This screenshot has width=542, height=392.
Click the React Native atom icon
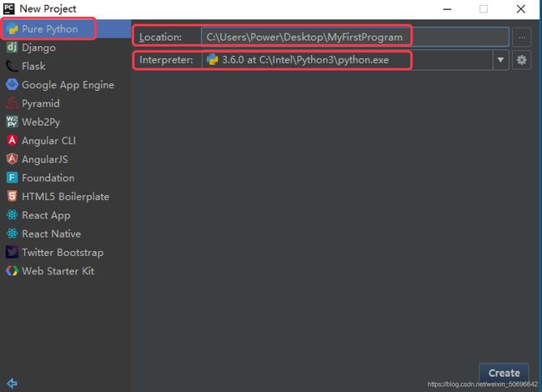click(13, 234)
